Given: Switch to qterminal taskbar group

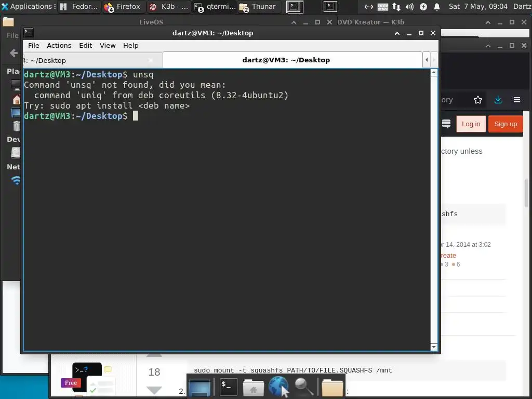Looking at the screenshot, I should tap(215, 6).
